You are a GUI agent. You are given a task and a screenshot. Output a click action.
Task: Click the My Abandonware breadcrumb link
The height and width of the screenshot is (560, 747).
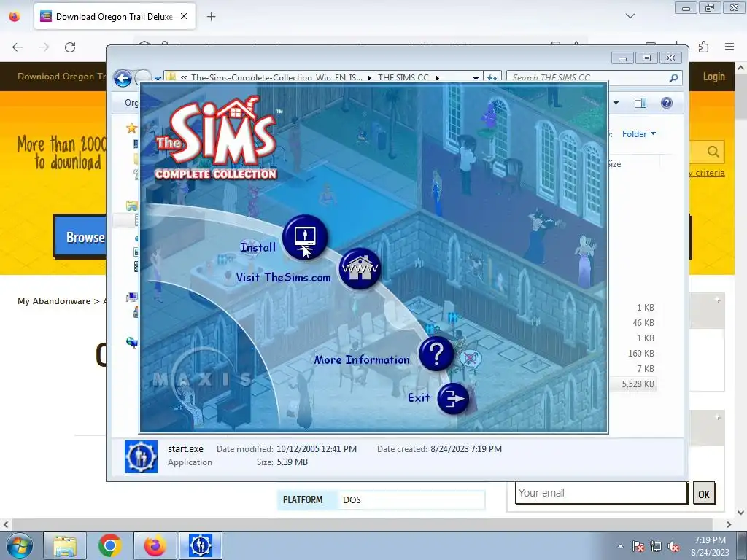pos(54,301)
